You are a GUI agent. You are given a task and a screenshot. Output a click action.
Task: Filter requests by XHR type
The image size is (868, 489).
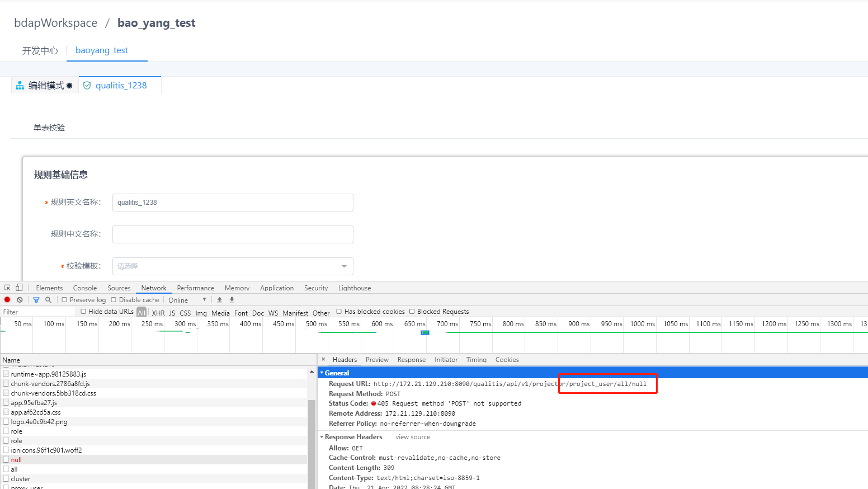click(158, 313)
